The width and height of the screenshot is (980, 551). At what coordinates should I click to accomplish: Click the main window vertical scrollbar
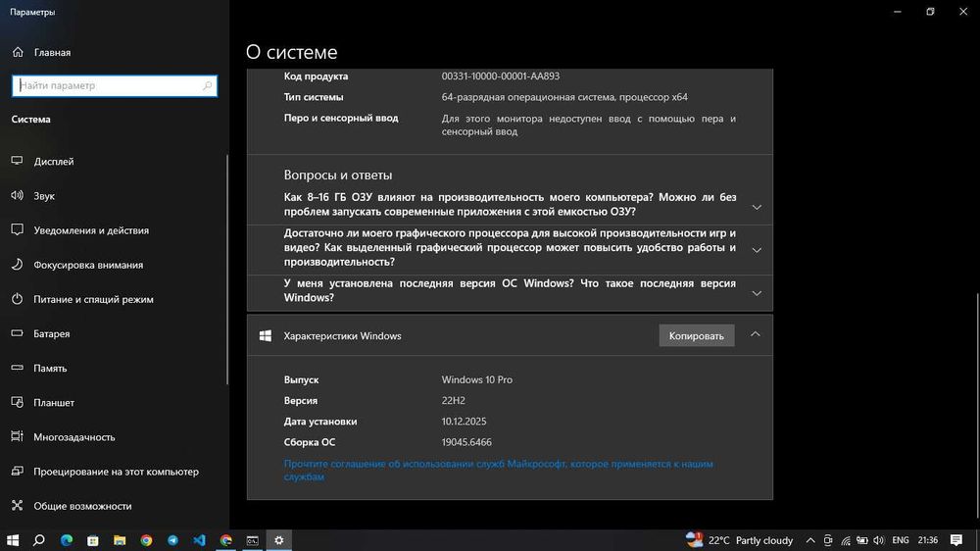pyautogui.click(x=977, y=407)
